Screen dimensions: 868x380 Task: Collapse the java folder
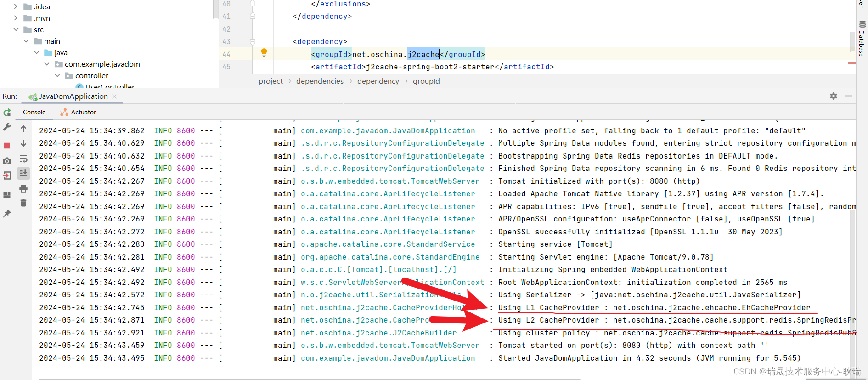(x=37, y=52)
